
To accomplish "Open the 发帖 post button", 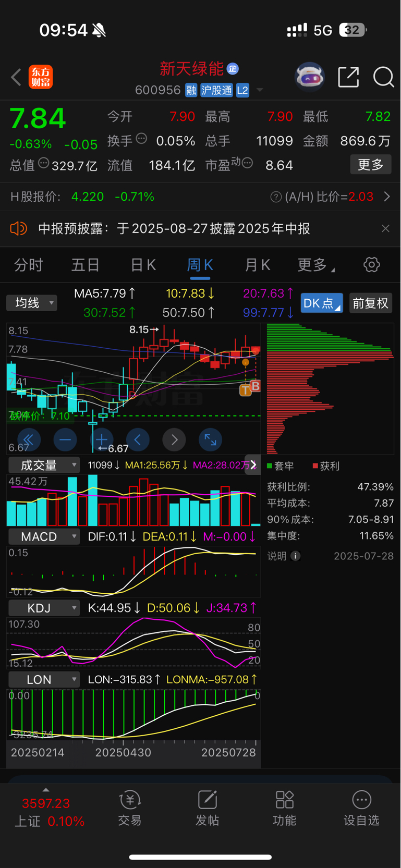I will coord(207,808).
